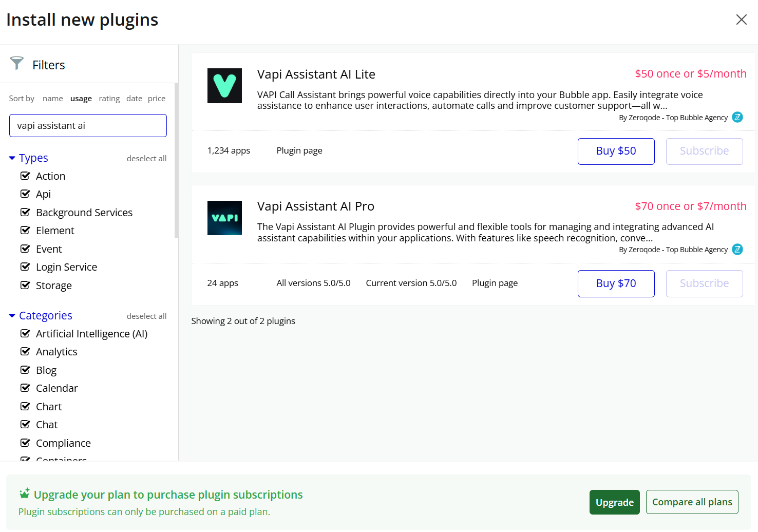Click the Buy $50 button

616,151
